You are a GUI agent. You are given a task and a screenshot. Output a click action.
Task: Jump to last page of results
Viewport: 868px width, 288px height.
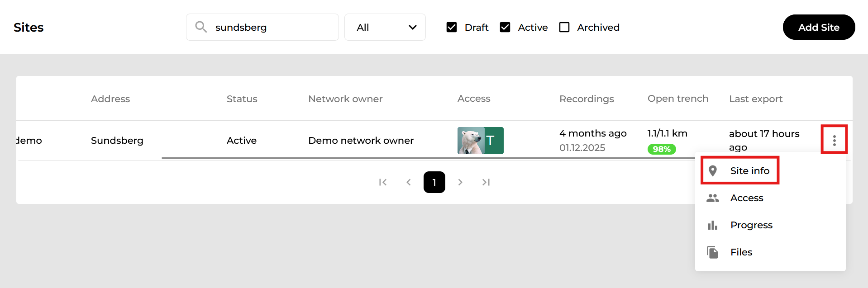tap(486, 182)
